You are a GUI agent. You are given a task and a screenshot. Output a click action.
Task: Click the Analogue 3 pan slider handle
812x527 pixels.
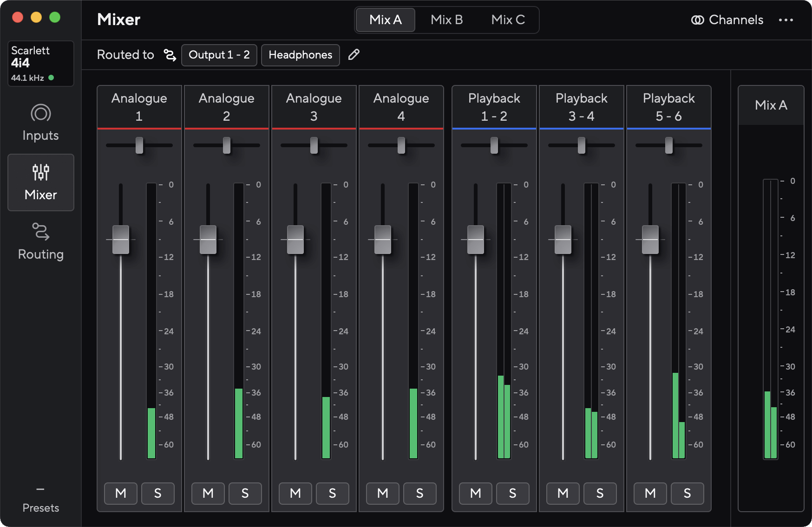pyautogui.click(x=314, y=145)
